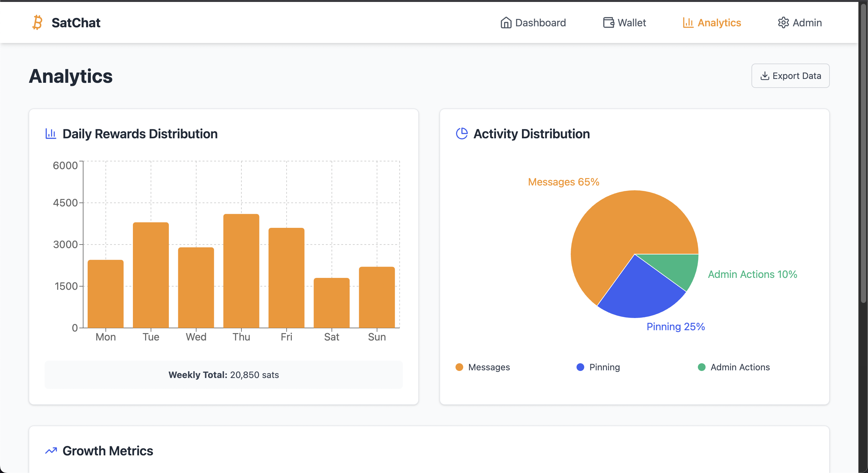Click the blue Pinning pie slice
This screenshot has height=473, width=868.
640,291
